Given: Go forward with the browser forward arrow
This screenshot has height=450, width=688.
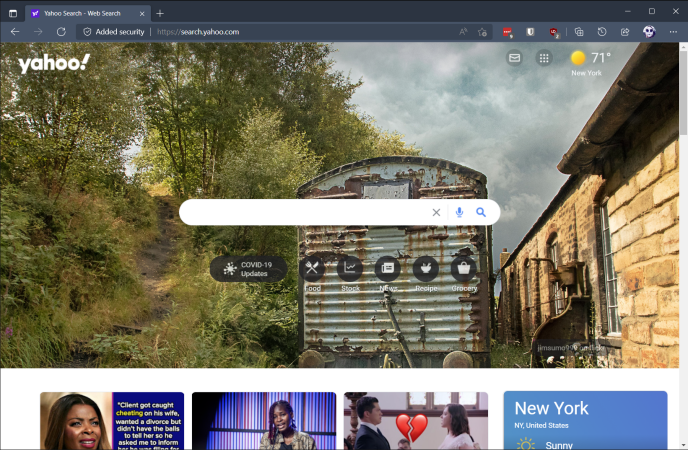Looking at the screenshot, I should [38, 32].
